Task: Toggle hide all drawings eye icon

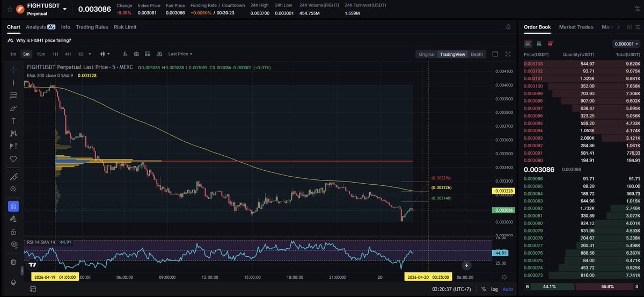Action: [13, 244]
